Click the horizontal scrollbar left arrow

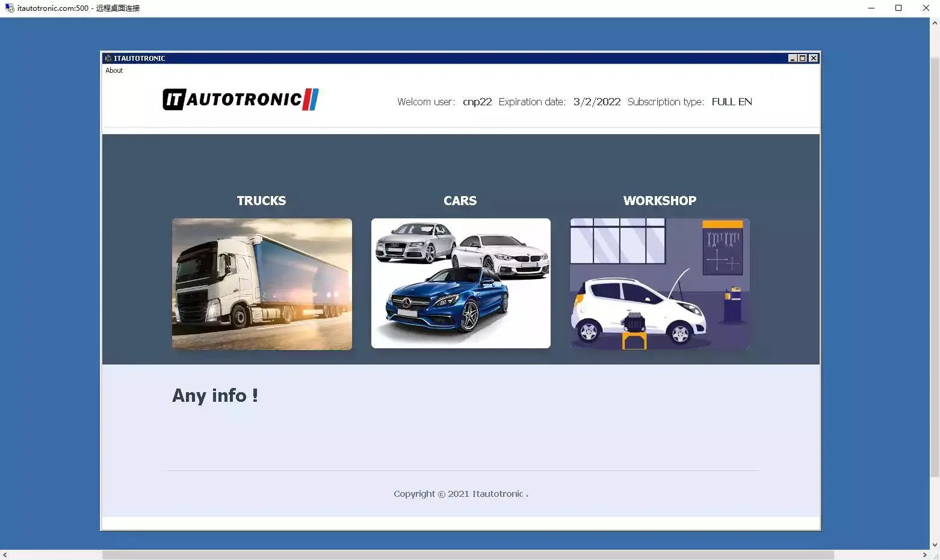coord(5,555)
